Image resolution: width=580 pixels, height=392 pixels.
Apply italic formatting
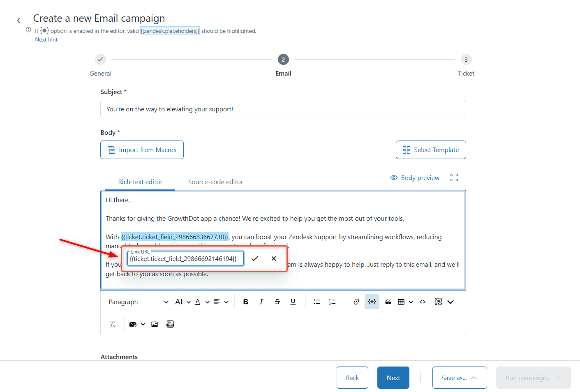261,302
